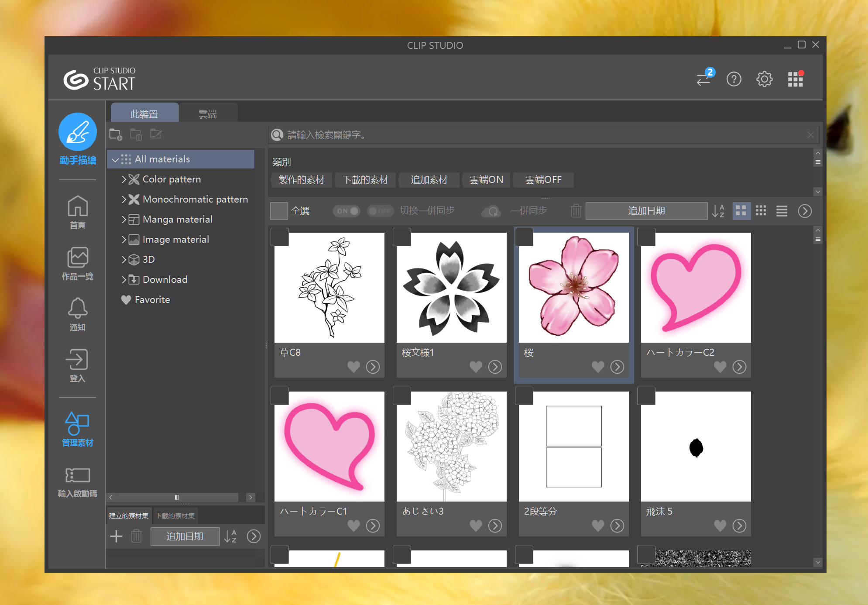Open the bottom 追加日期 collection sort dropdown
This screenshot has height=605, width=868.
(185, 536)
